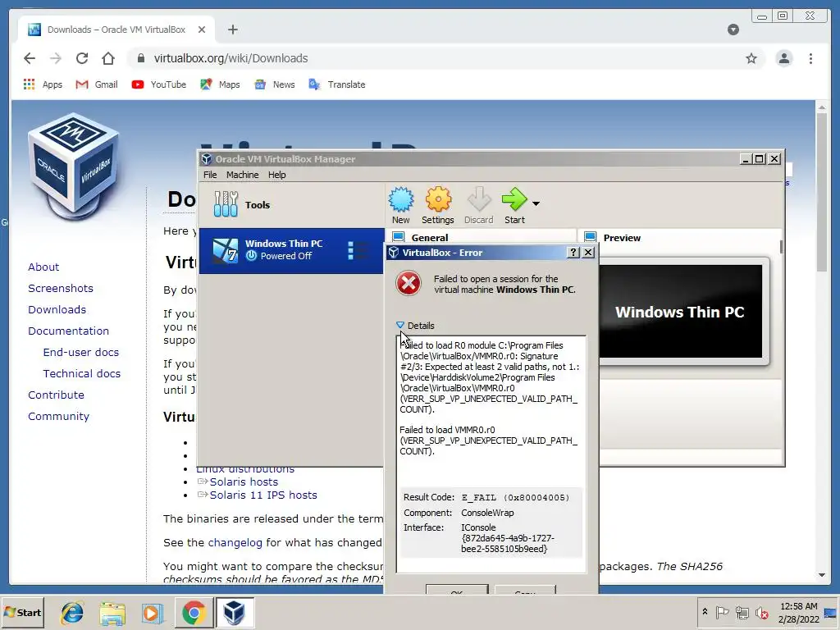Open News bookmark
This screenshot has width=840, height=630.
274,84
